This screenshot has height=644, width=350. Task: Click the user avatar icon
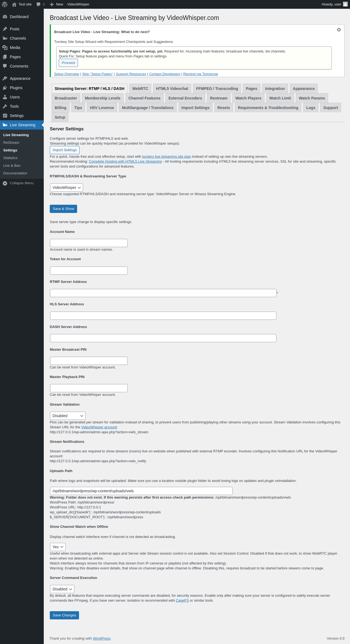pos(345,4)
